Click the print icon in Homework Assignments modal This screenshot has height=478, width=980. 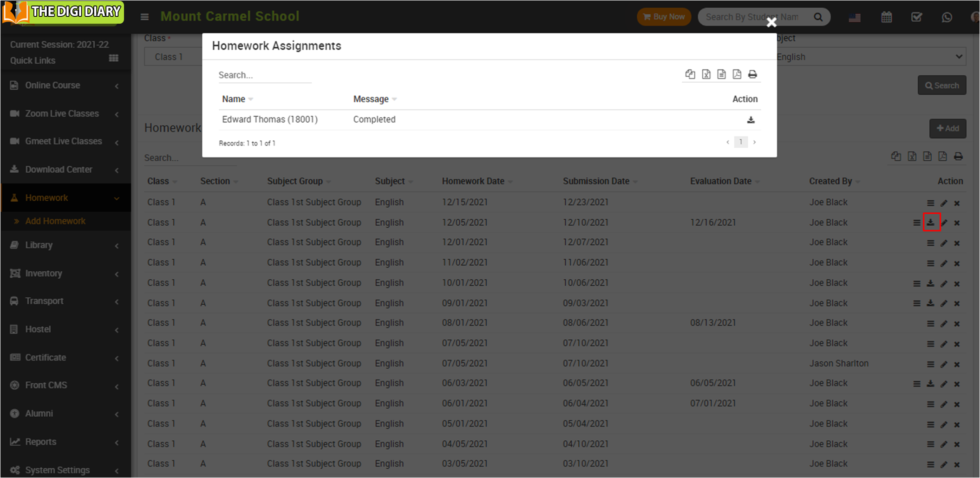coord(752,74)
